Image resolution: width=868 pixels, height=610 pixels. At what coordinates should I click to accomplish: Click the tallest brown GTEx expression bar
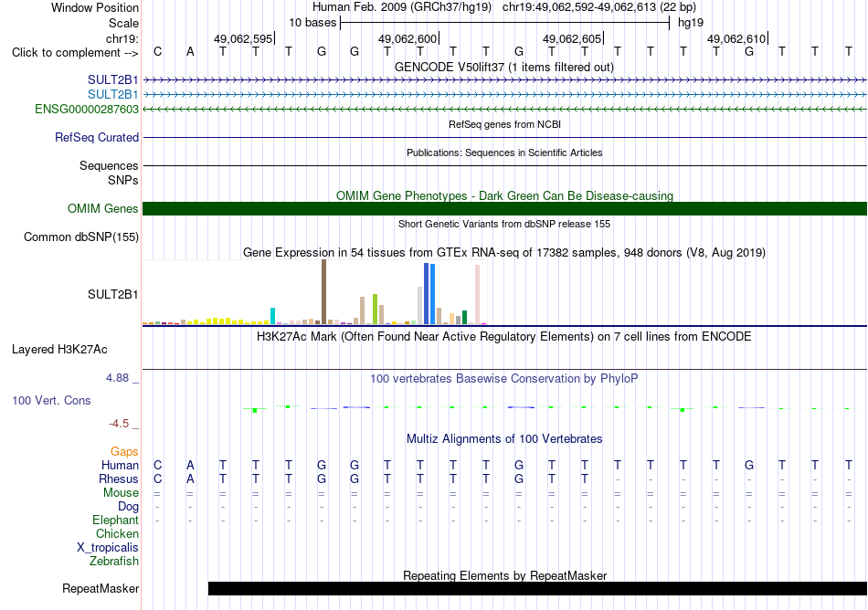[x=323, y=291]
